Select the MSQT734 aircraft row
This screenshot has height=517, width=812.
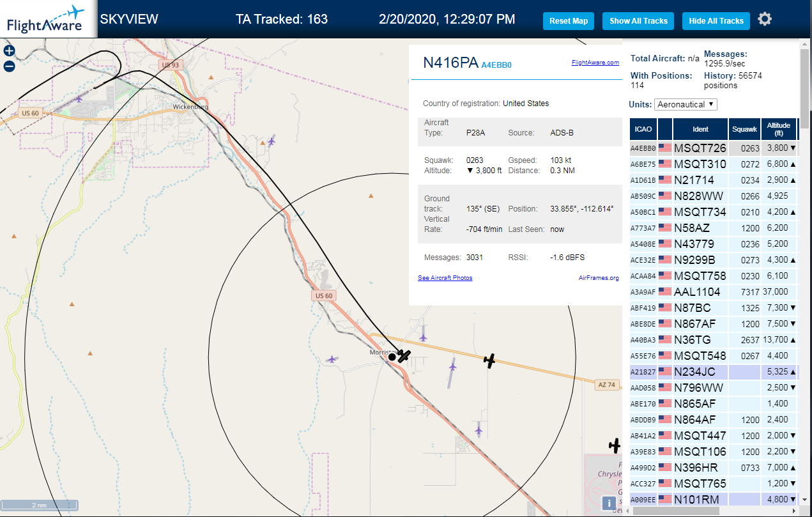(713, 212)
